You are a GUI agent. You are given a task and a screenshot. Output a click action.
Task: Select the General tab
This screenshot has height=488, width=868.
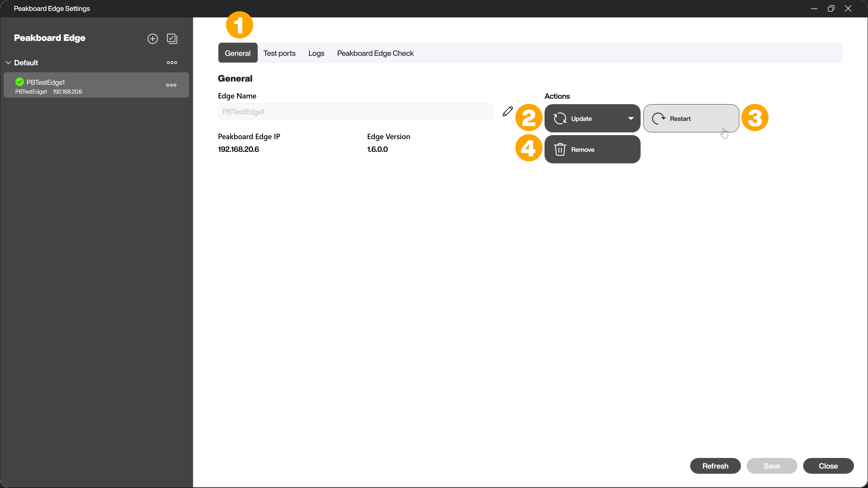click(x=238, y=53)
